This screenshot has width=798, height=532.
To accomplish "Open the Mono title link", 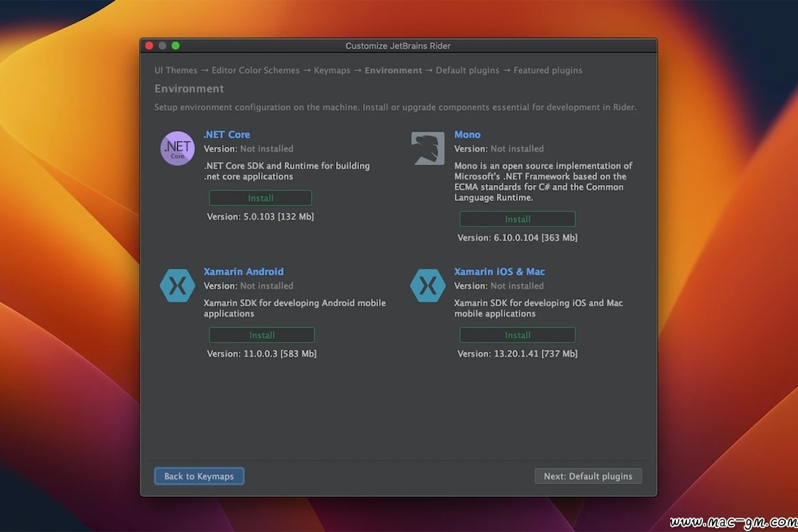I will pos(467,134).
